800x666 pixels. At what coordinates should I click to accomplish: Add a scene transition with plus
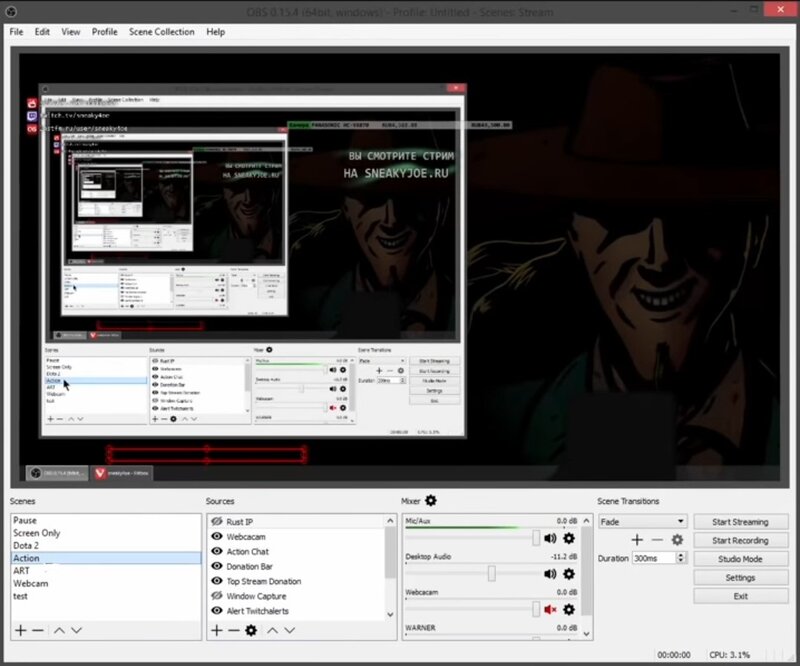coord(637,539)
